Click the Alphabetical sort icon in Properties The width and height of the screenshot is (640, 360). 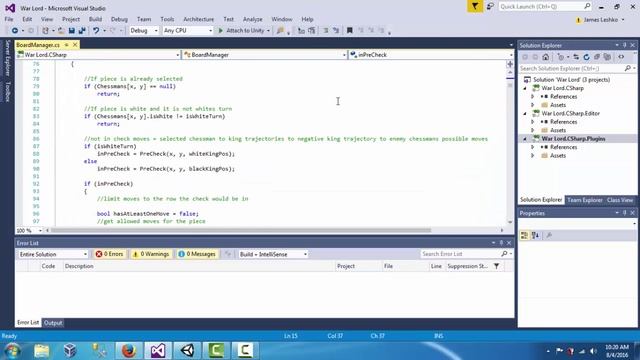(x=535, y=236)
